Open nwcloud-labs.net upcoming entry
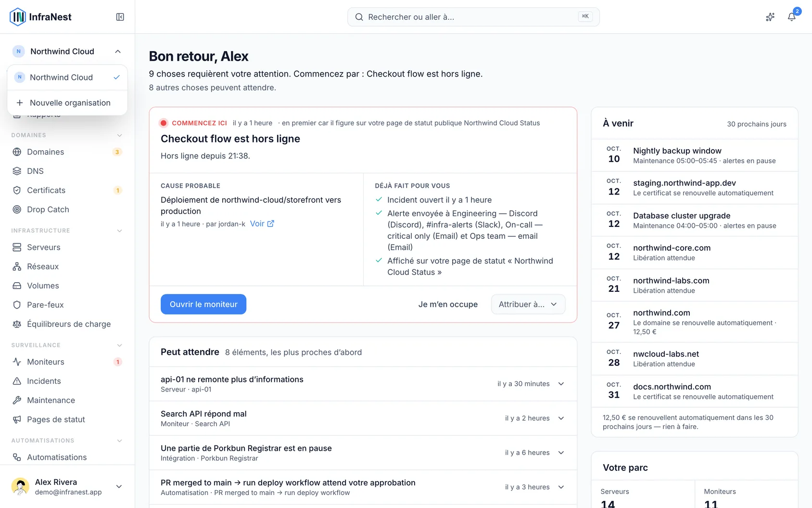The image size is (812, 508). (x=695, y=359)
